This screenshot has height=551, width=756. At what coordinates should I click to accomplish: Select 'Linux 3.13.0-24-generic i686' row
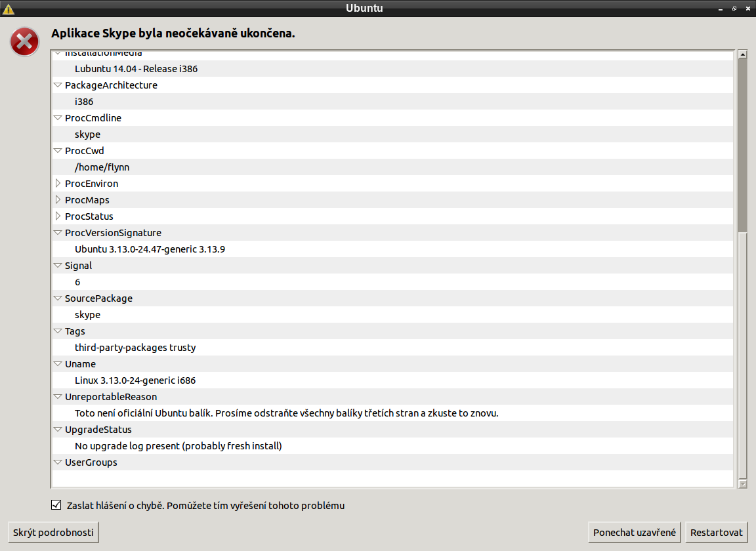point(392,380)
